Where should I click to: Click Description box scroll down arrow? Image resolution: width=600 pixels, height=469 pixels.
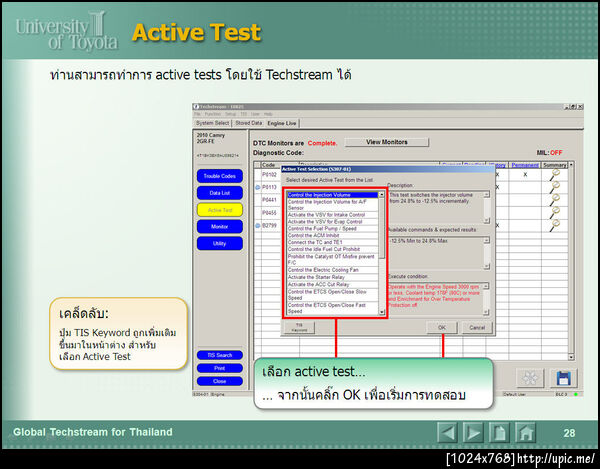pos(486,221)
